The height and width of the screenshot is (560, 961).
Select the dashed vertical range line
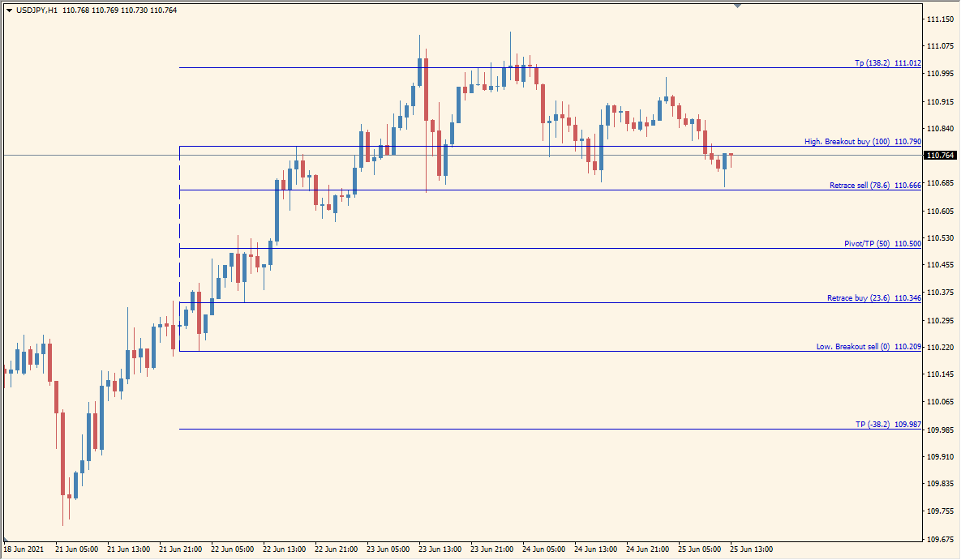coord(179,249)
